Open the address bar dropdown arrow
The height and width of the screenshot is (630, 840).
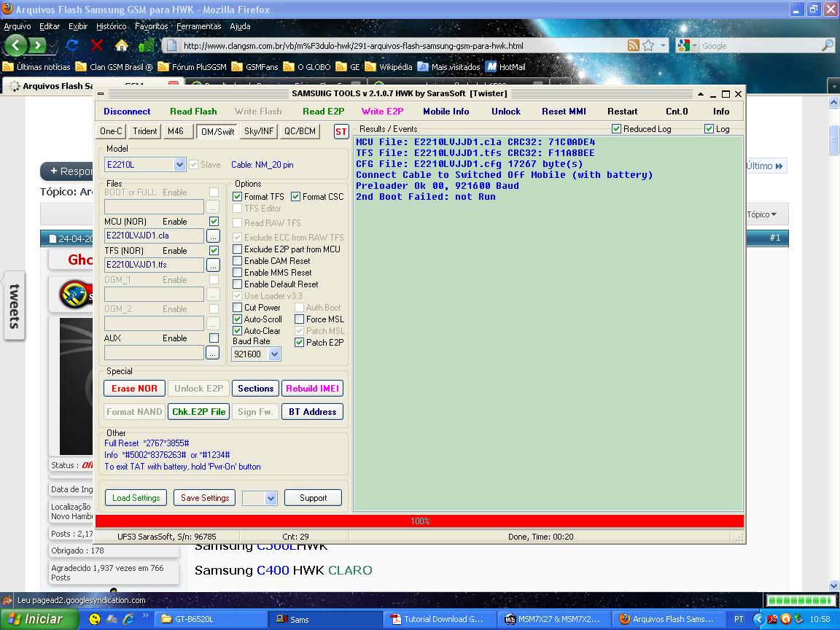664,46
